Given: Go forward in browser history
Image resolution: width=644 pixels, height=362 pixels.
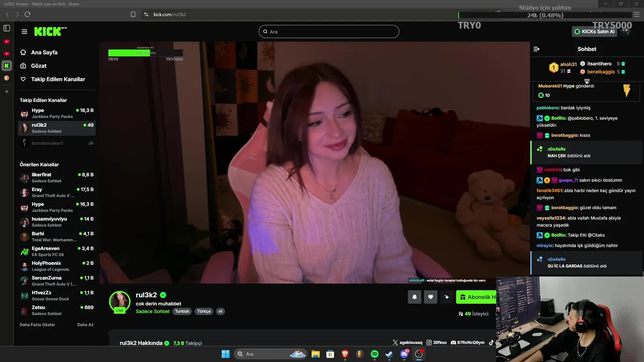Looking at the screenshot, I should pyautogui.click(x=17, y=15).
